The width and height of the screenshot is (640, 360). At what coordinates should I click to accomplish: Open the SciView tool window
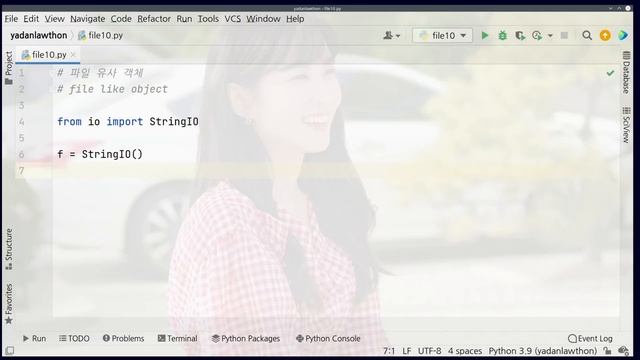tap(626, 125)
